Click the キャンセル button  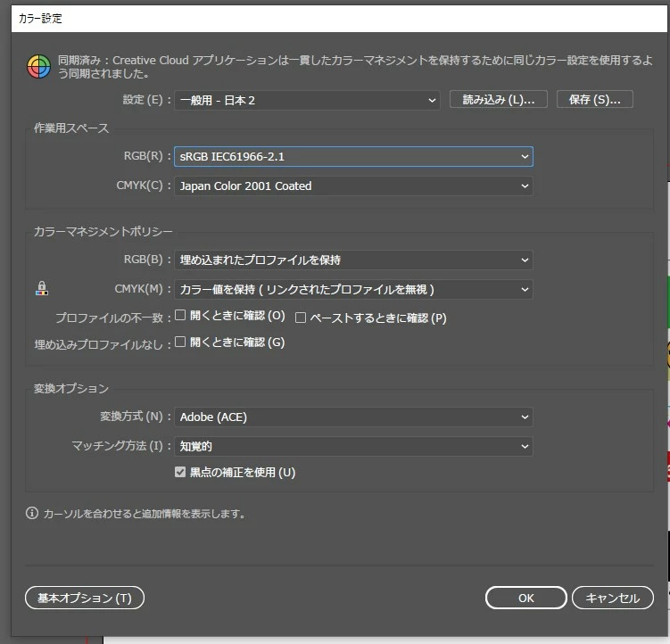(613, 598)
